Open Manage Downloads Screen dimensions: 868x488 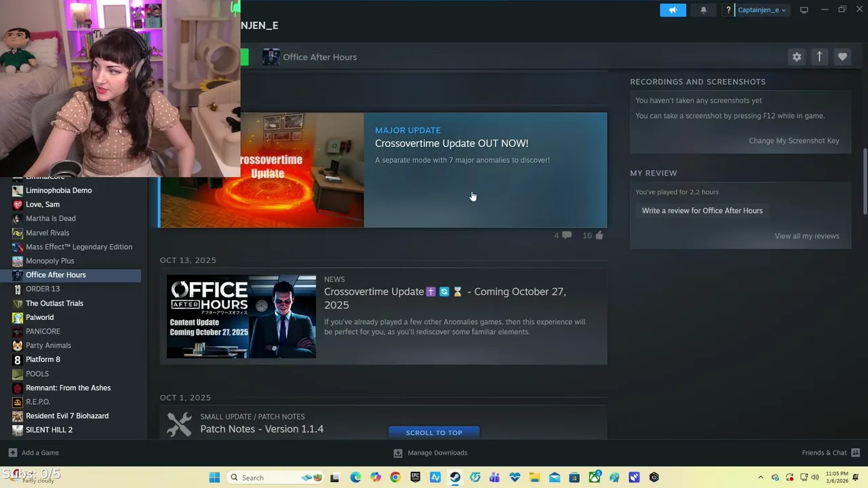(x=431, y=453)
